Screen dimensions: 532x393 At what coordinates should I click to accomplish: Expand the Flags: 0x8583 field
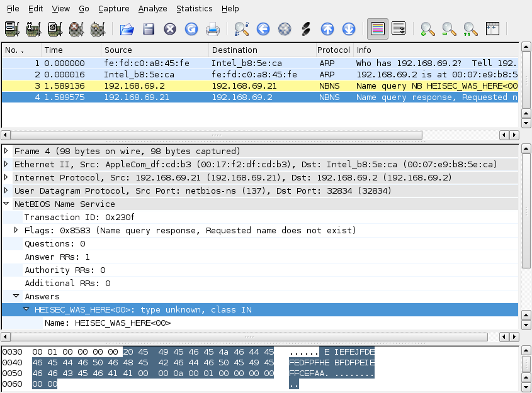click(x=17, y=231)
